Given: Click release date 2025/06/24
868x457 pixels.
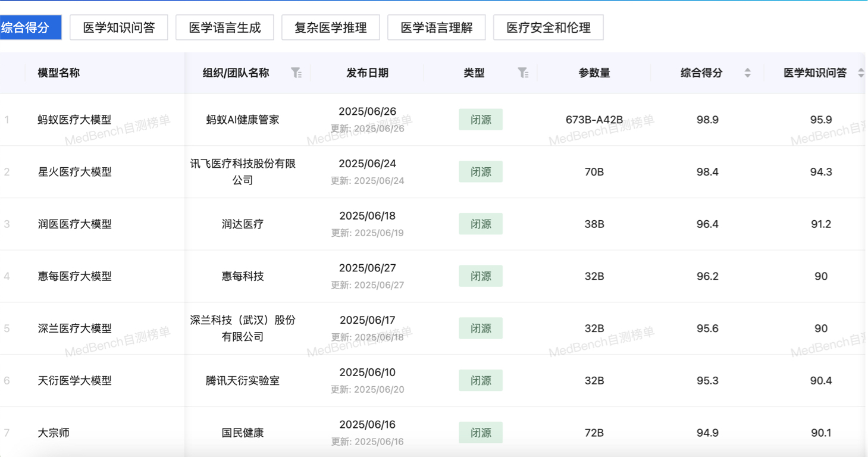Looking at the screenshot, I should [x=367, y=164].
